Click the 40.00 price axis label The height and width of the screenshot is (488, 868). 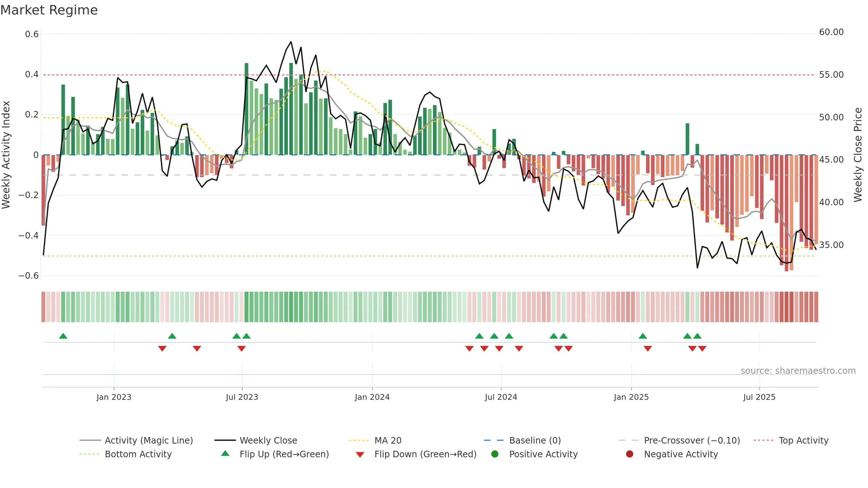coord(831,202)
